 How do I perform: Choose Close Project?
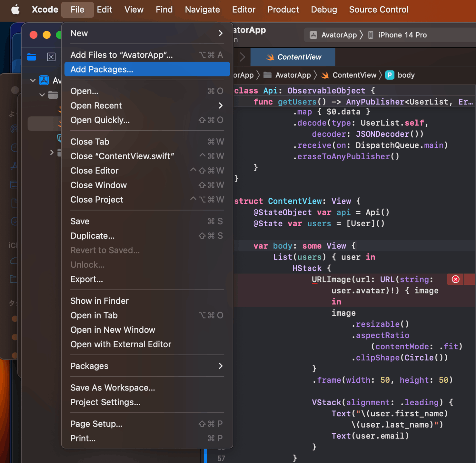[x=147, y=200]
